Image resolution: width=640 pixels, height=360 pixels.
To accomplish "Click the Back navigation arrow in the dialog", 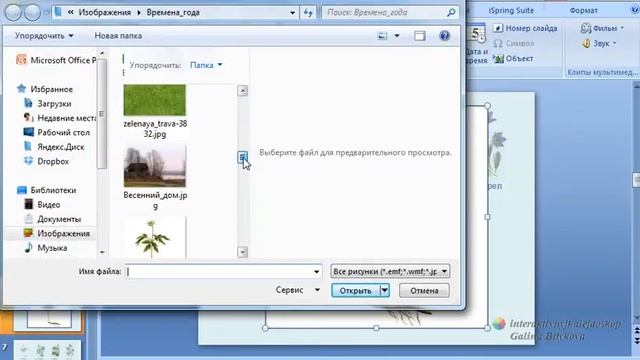I will pyautogui.click(x=13, y=13).
